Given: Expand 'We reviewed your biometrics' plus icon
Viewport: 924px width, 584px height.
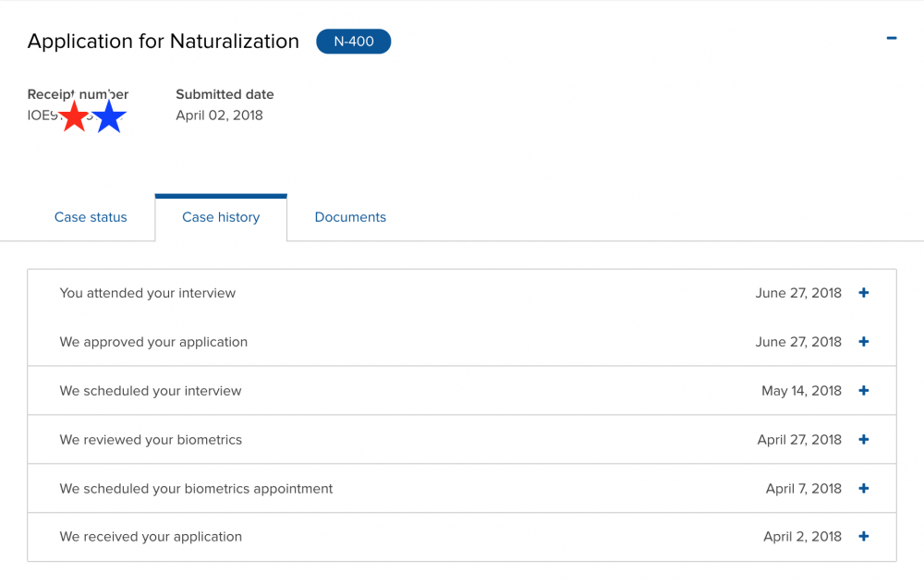Looking at the screenshot, I should pyautogui.click(x=864, y=440).
